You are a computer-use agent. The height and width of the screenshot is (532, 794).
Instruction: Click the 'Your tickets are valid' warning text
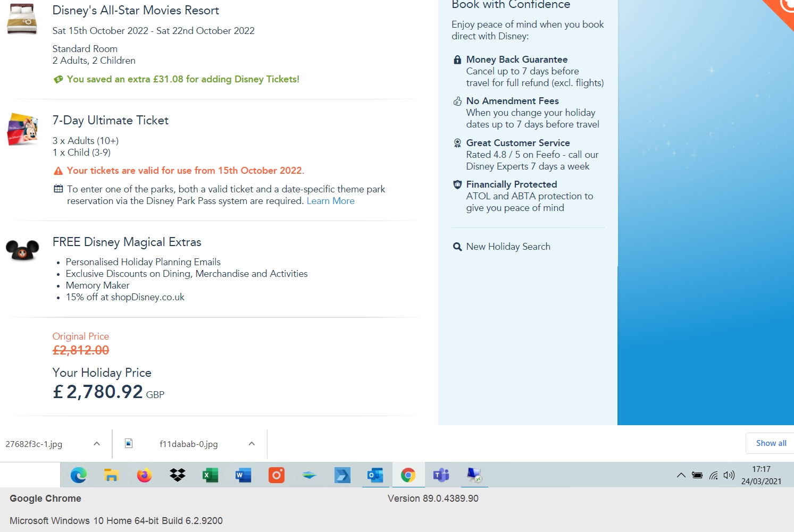[186, 171]
